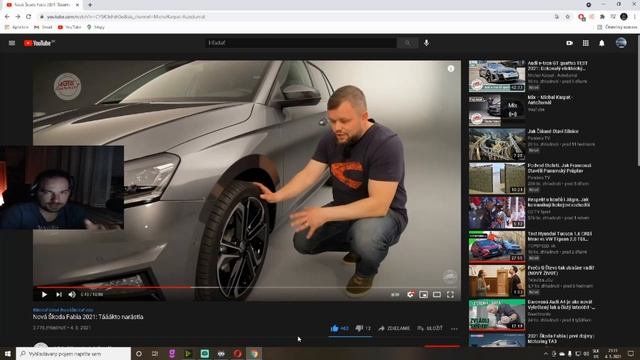Open the 2021 Škoda Fabia Motoring video title

point(561,339)
